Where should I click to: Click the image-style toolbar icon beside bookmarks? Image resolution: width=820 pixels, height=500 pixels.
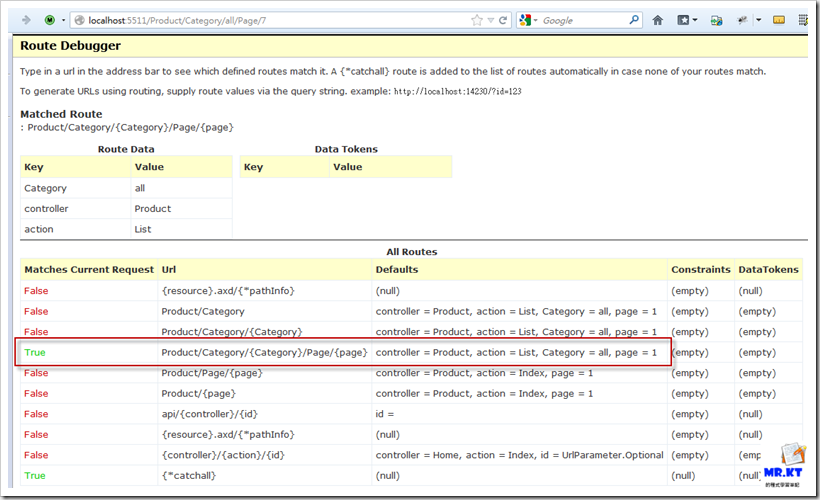(716, 20)
